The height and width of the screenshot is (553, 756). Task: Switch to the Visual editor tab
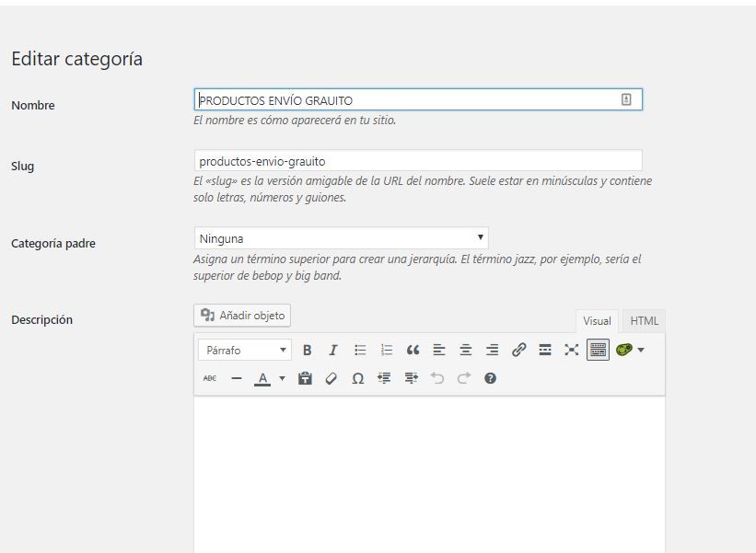tap(597, 321)
